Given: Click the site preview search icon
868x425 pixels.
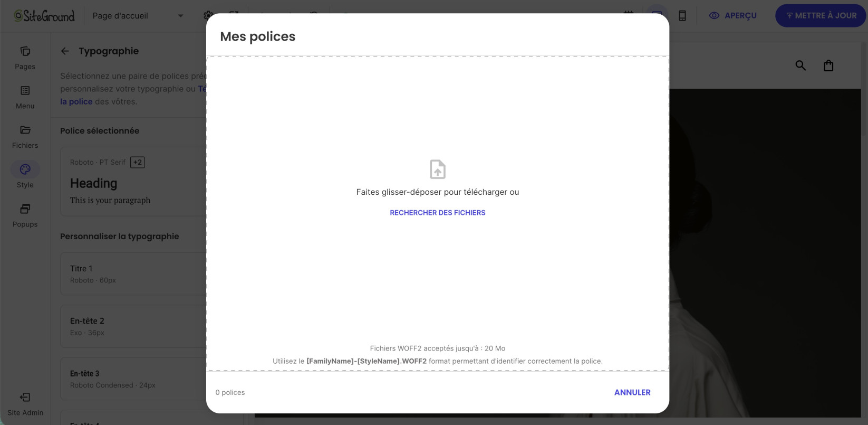Looking at the screenshot, I should coord(801,65).
